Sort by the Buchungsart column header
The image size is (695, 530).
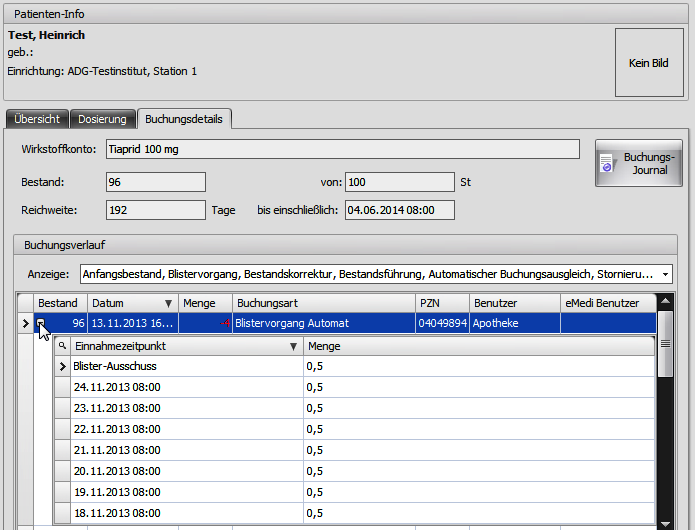point(324,303)
